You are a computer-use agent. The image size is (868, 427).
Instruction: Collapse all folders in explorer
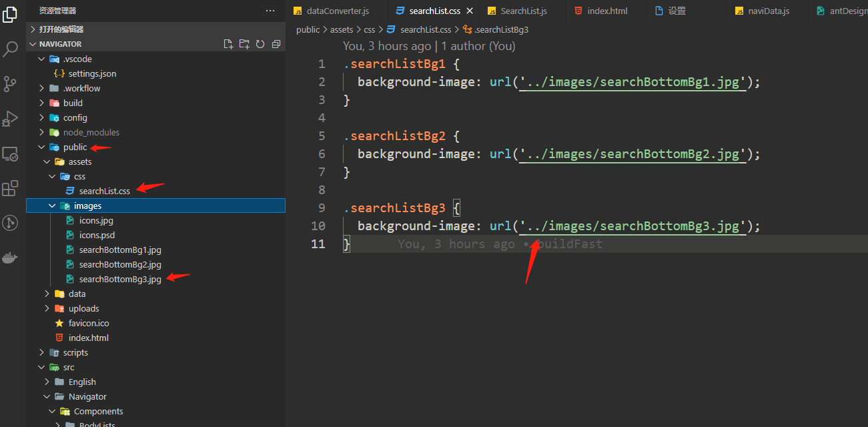[x=276, y=44]
